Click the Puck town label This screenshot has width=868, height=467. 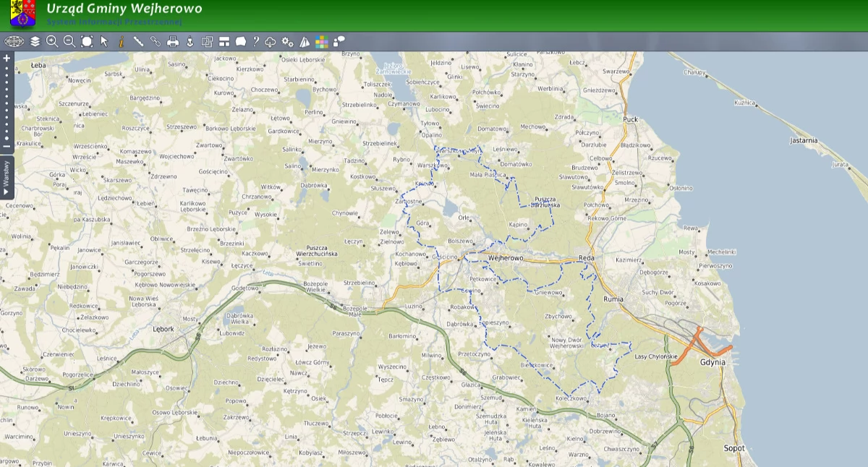[x=630, y=119]
